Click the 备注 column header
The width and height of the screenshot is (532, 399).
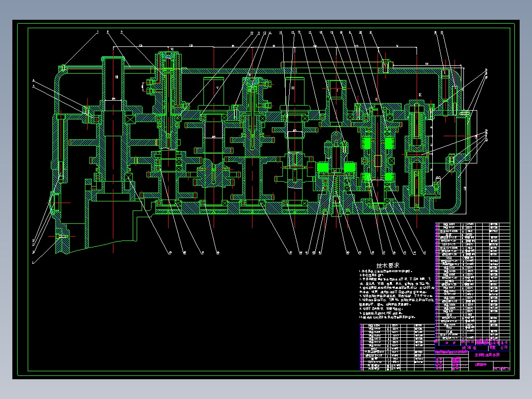504,343
